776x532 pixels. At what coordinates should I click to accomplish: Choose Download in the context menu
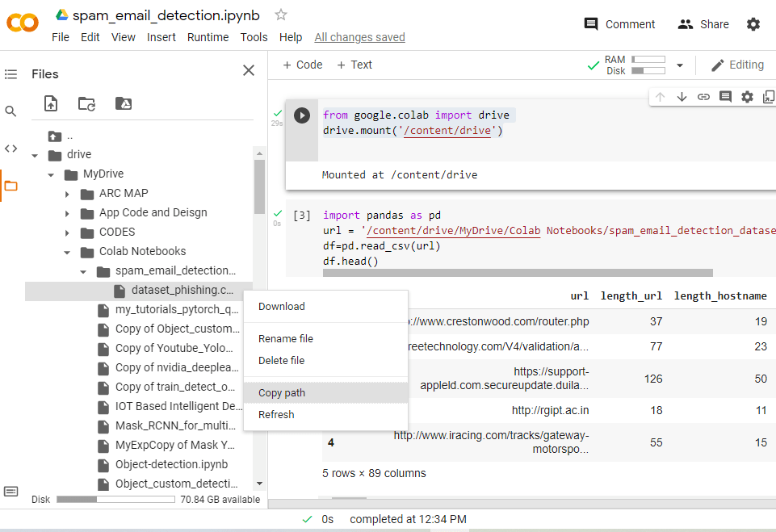tap(282, 307)
